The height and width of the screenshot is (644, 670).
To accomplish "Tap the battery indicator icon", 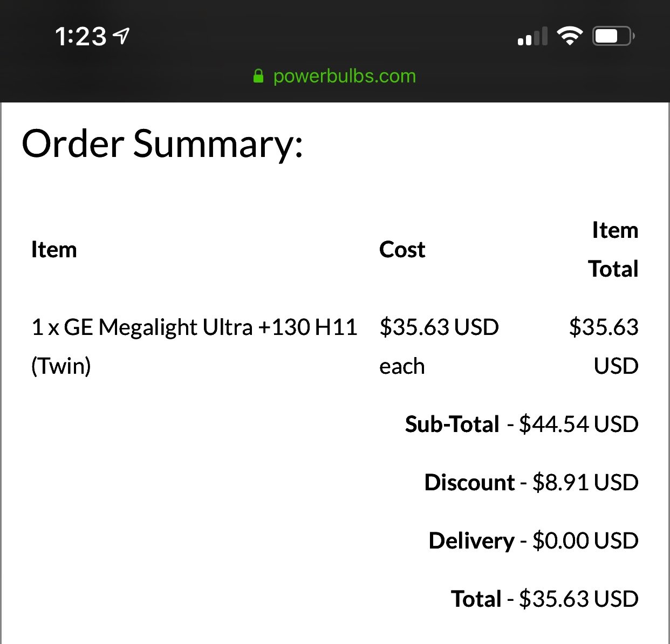I will [x=614, y=36].
